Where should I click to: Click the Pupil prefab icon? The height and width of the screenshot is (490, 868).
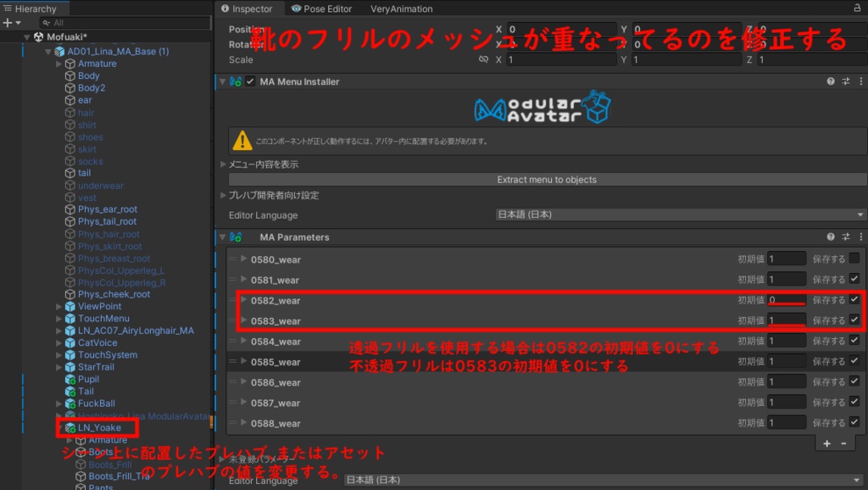coord(70,379)
